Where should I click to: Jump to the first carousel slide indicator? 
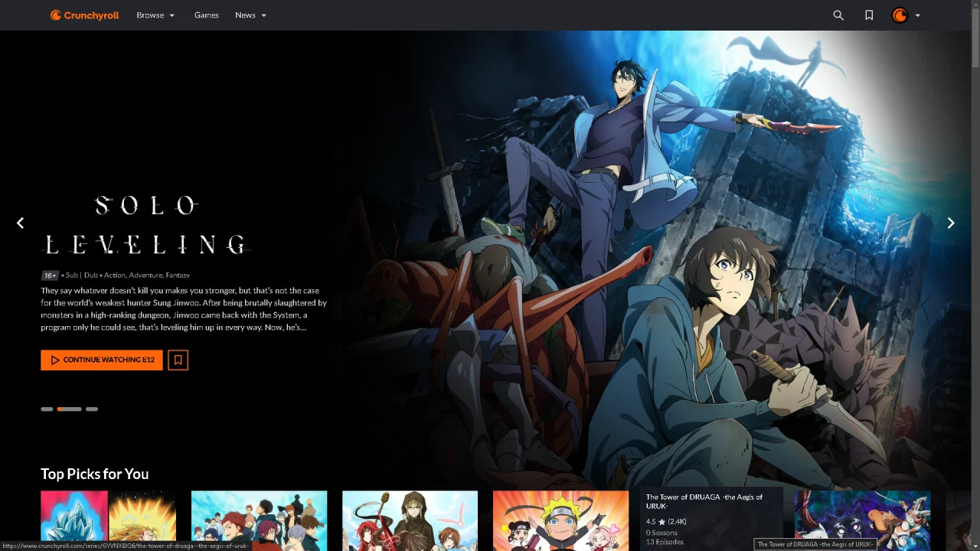coord(47,409)
